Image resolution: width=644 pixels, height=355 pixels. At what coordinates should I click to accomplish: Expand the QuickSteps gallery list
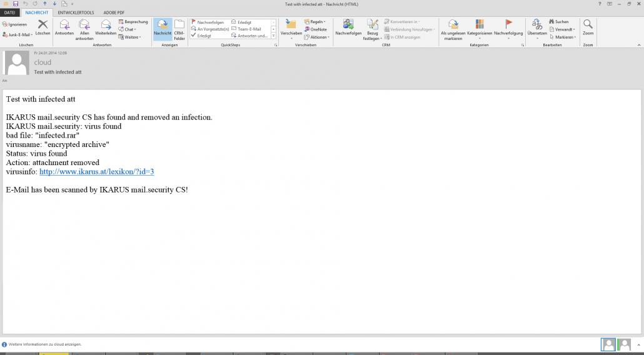click(273, 36)
